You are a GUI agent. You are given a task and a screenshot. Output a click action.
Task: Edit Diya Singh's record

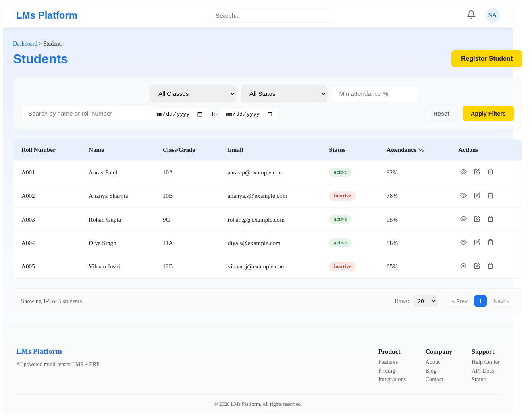[x=477, y=243]
